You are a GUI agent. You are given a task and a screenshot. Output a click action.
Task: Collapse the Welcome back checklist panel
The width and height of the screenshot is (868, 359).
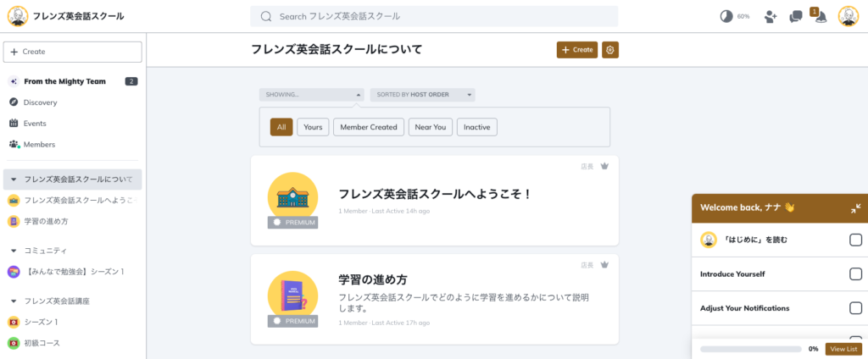[855, 207]
